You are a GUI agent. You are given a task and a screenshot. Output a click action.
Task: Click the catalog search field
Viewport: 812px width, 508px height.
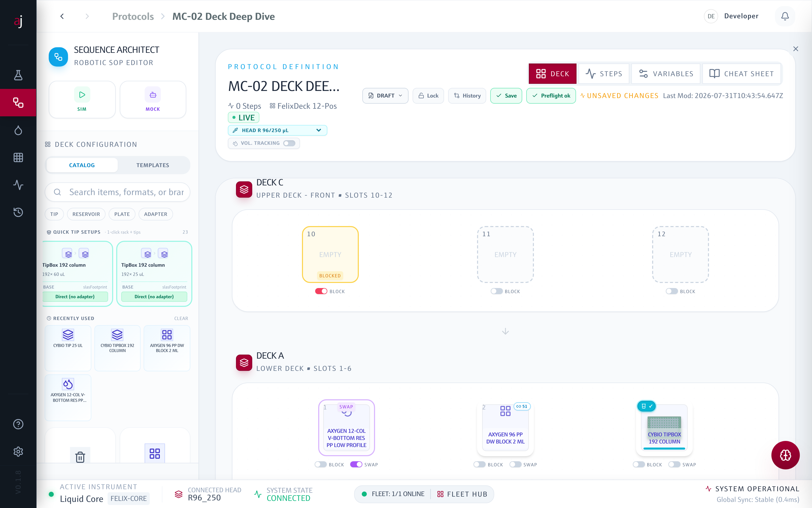pos(117,192)
